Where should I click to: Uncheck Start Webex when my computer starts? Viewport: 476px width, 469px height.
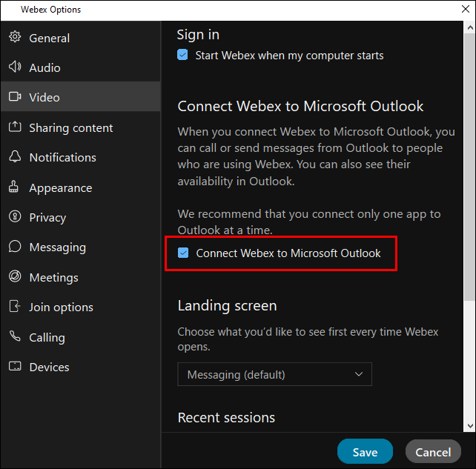coord(182,55)
